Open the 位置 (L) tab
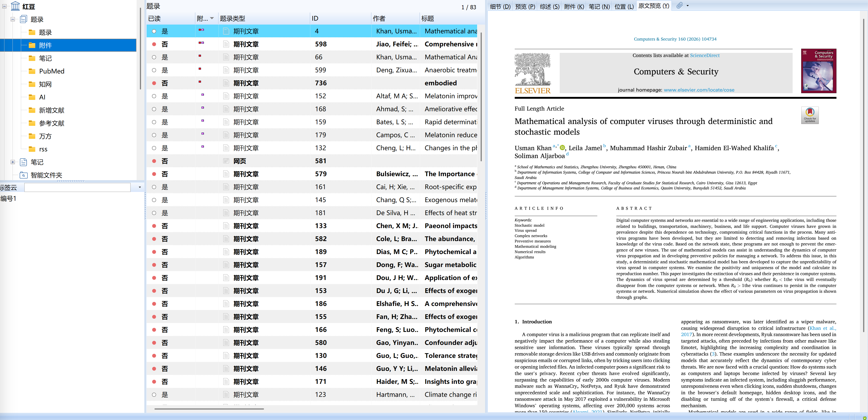Image resolution: width=868 pixels, height=420 pixels. click(x=624, y=6)
